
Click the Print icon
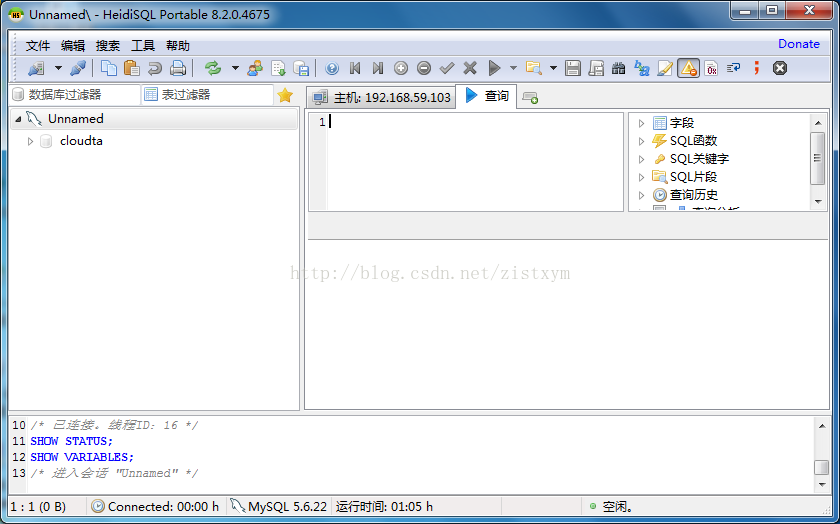[178, 68]
